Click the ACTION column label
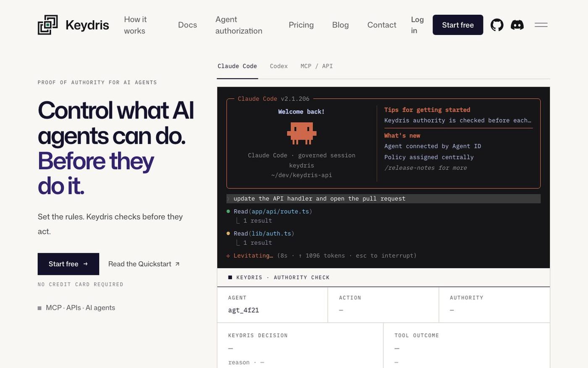Viewport: 588px width, 368px height. (350, 298)
